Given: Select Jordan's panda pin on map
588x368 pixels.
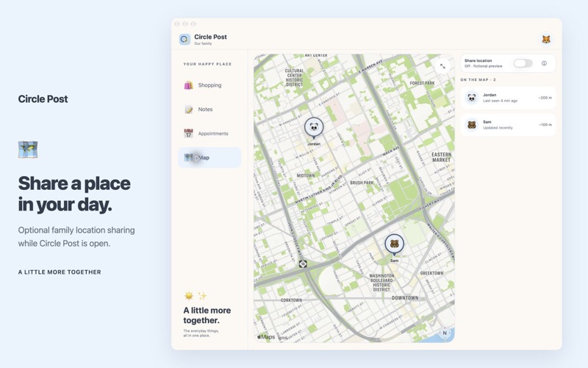Looking at the screenshot, I should 314,127.
